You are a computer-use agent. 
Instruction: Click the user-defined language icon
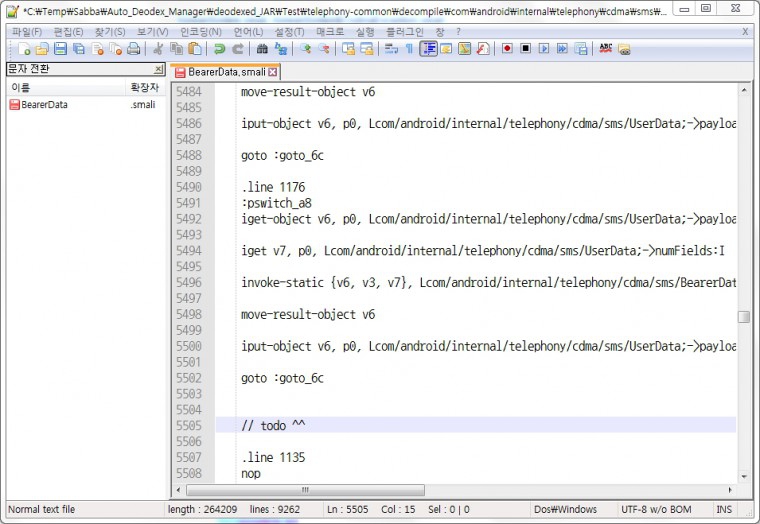[x=446, y=48]
